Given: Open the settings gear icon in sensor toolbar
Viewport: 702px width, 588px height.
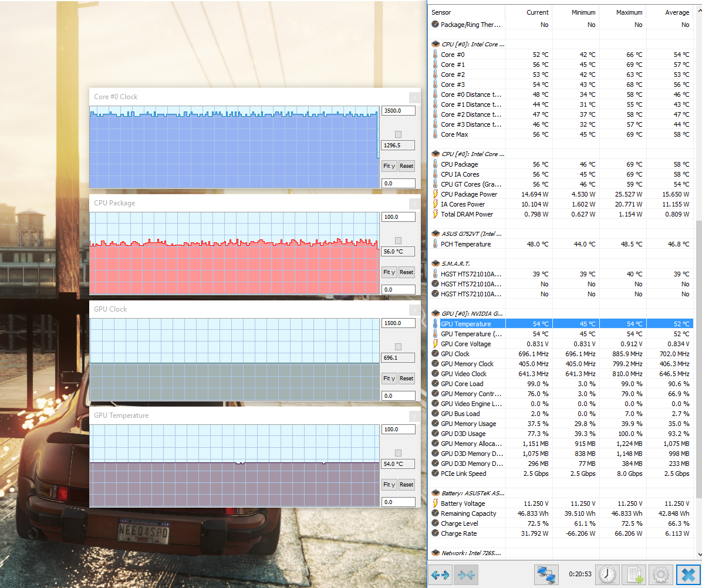Looking at the screenshot, I should [x=660, y=575].
